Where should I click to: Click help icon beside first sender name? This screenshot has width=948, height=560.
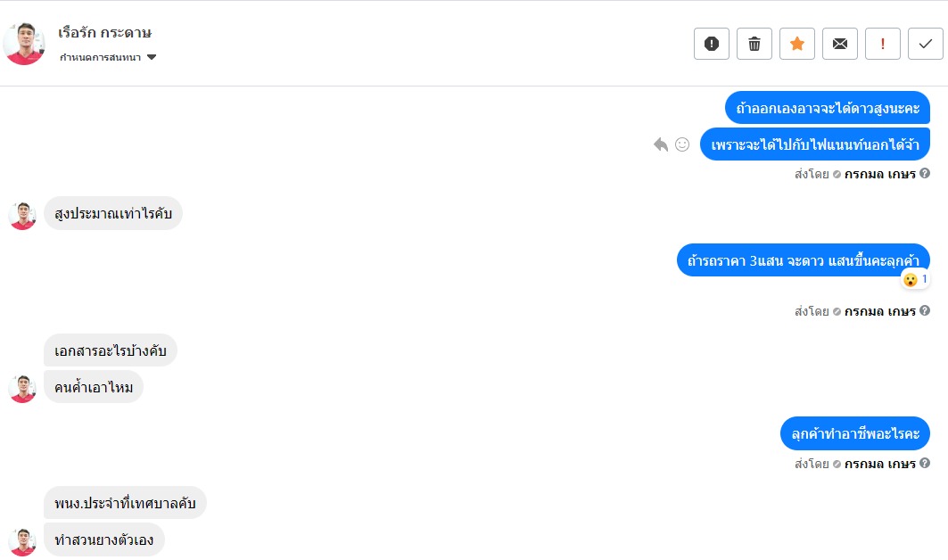point(925,174)
